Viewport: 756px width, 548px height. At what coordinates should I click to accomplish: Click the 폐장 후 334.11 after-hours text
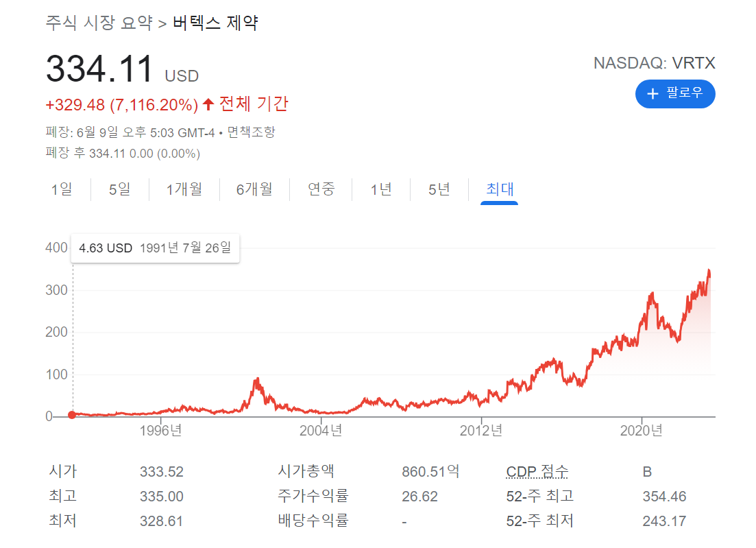(123, 154)
